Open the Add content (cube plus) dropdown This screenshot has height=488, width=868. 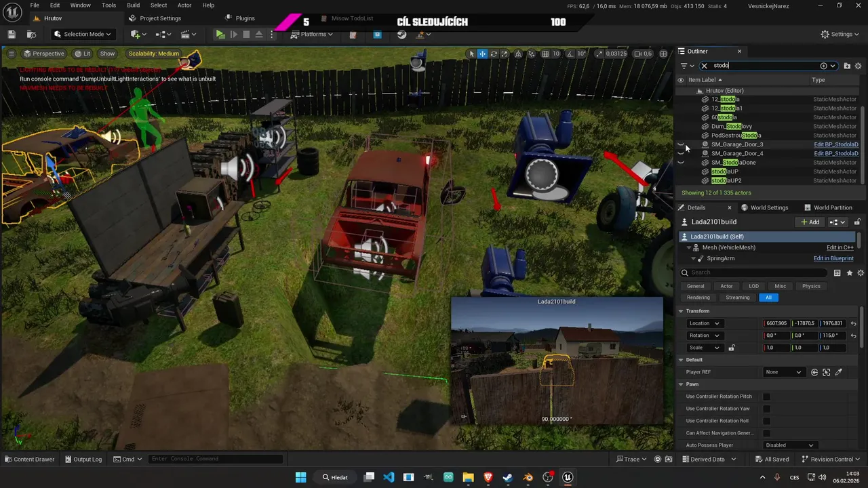point(138,34)
